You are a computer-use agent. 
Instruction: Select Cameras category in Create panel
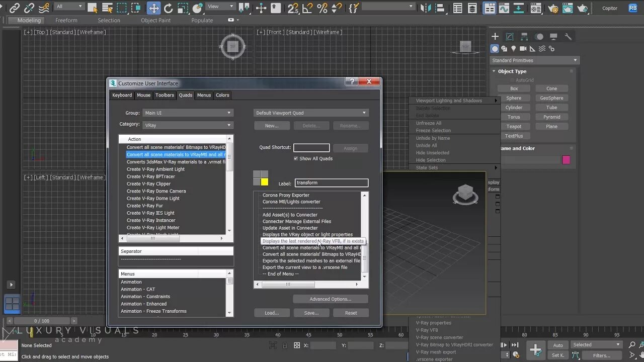coord(523,49)
